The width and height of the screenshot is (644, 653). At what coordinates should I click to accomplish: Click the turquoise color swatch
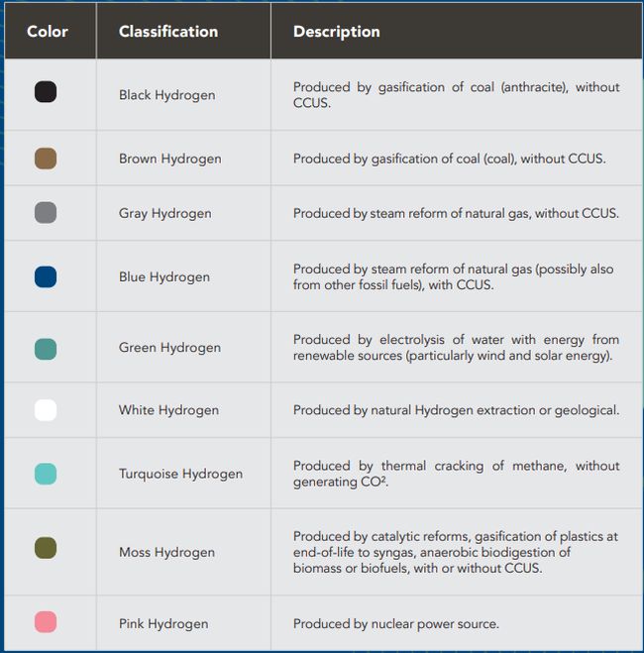[x=46, y=474]
